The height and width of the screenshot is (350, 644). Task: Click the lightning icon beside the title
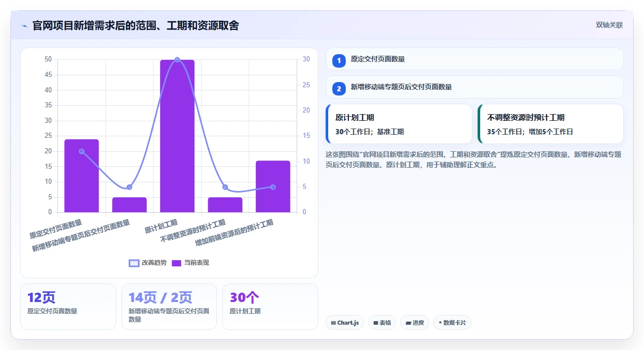click(25, 26)
